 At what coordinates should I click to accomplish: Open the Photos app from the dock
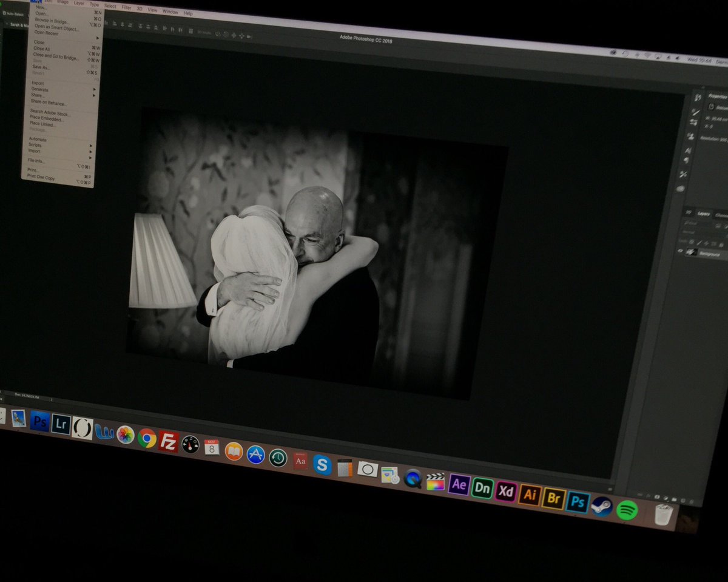click(x=126, y=434)
